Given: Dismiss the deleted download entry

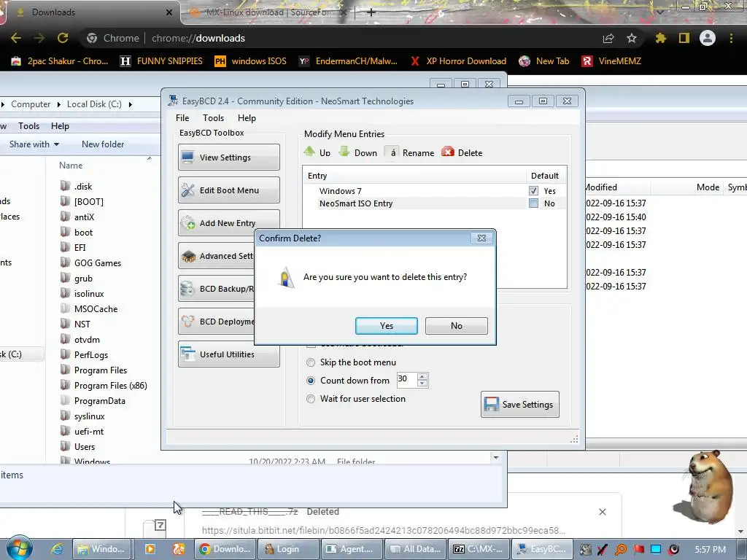Looking at the screenshot, I should (x=602, y=512).
